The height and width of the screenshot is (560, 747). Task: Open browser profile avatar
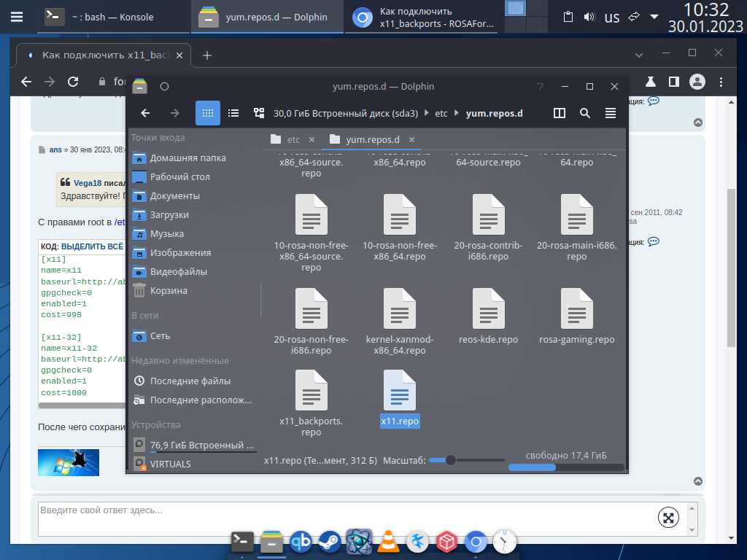[697, 82]
